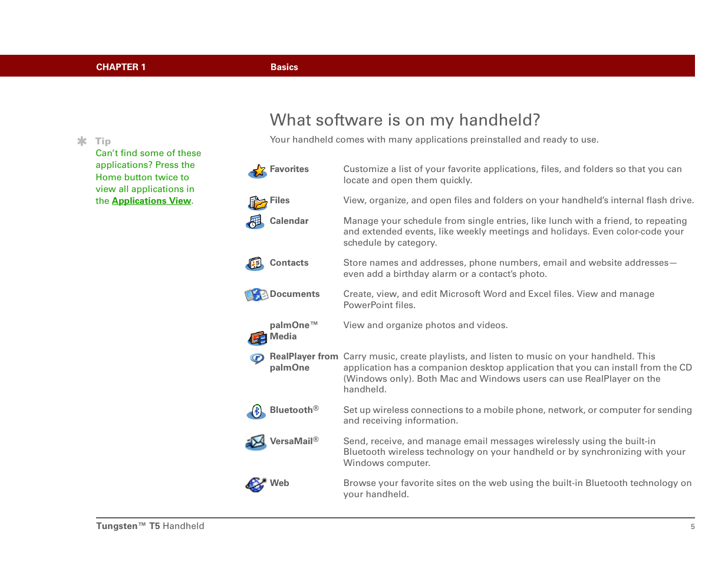728x562 pixels.
Task: Click the Favorites description beginning 'Customize a list'
Action: (513, 174)
